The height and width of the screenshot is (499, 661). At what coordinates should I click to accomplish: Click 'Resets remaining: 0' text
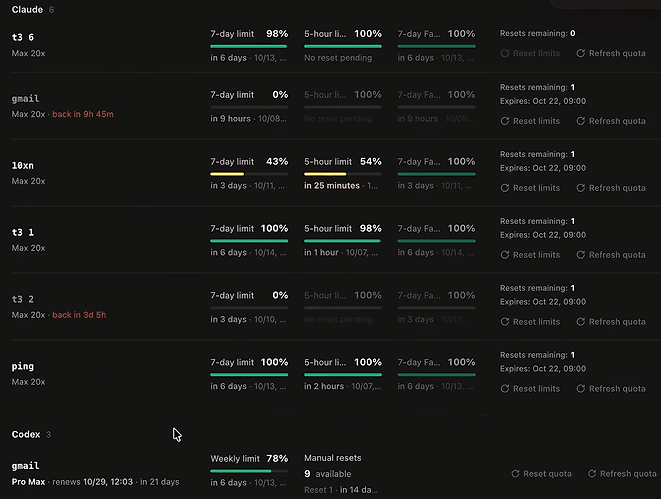pos(537,33)
